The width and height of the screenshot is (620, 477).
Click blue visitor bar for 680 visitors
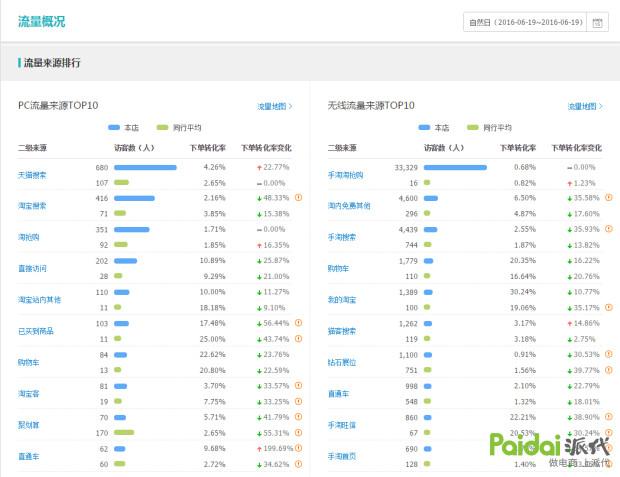point(145,168)
